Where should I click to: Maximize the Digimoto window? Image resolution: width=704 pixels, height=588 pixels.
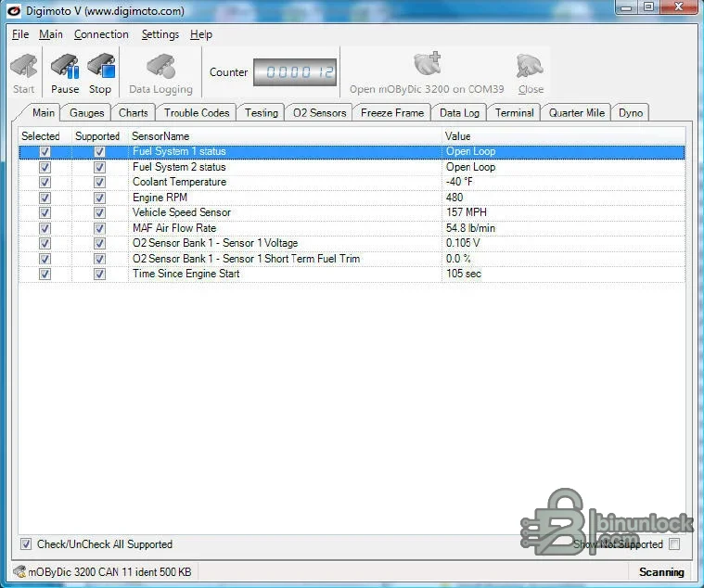(647, 7)
